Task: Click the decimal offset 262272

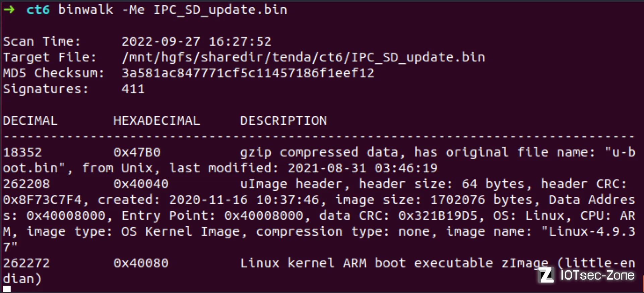Action: (x=26, y=263)
